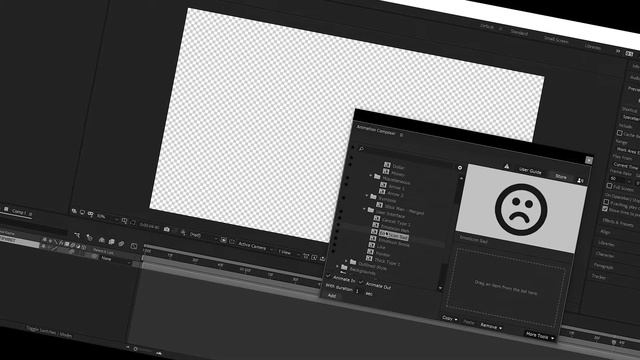
Task: Click the timeline zoom out mountain icon
Action: (128, 347)
